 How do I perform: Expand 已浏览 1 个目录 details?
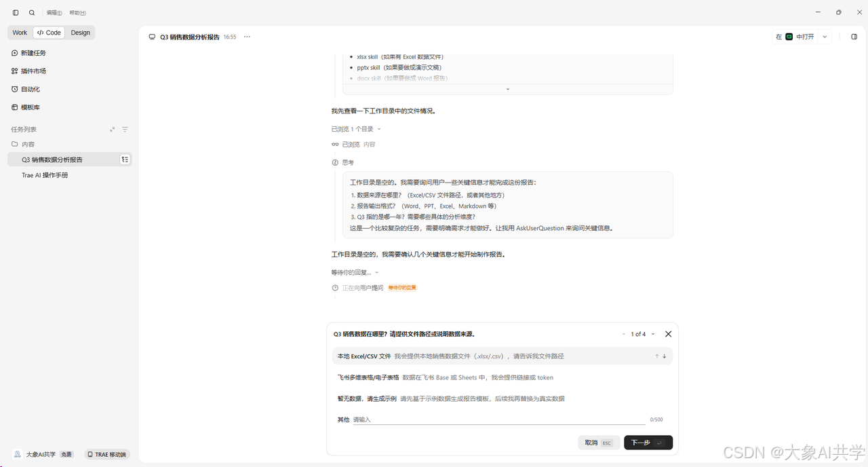coord(356,129)
